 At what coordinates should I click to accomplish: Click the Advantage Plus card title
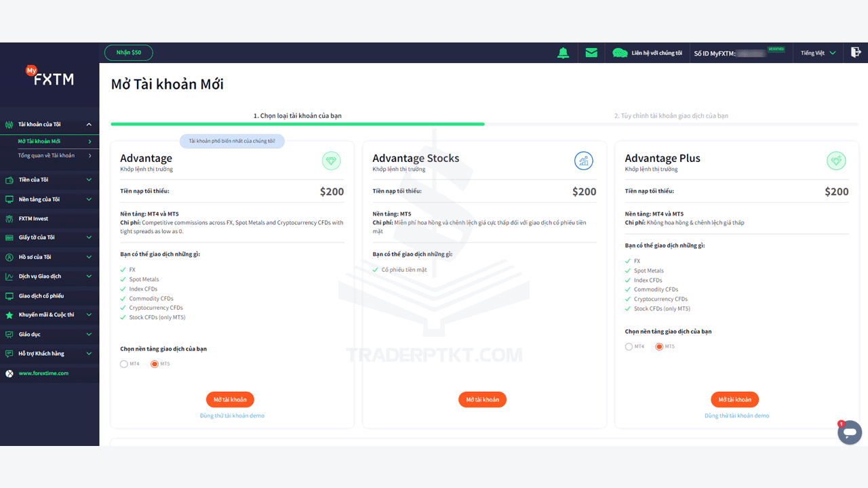pyautogui.click(x=663, y=159)
